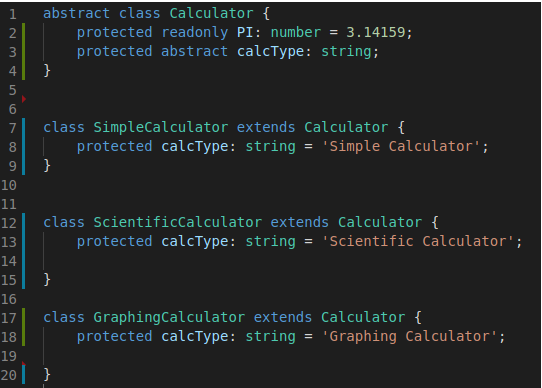Image resolution: width=542 pixels, height=388 pixels.
Task: Click the 3.14159 number value
Action: 376,32
